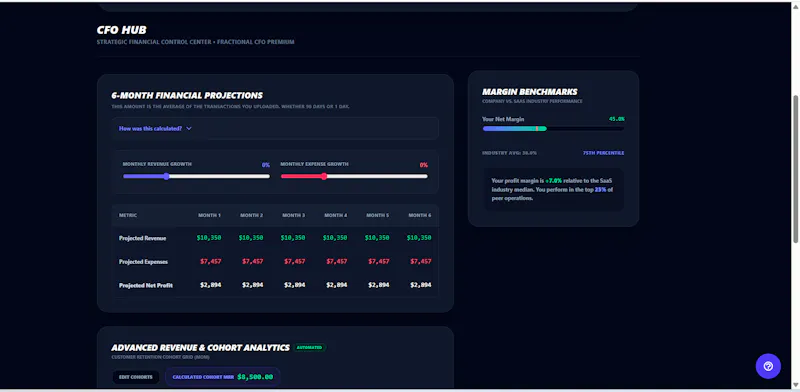Click the "Margin Benchmarks" card title
Image resolution: width=800 pixels, height=392 pixels.
[x=530, y=92]
